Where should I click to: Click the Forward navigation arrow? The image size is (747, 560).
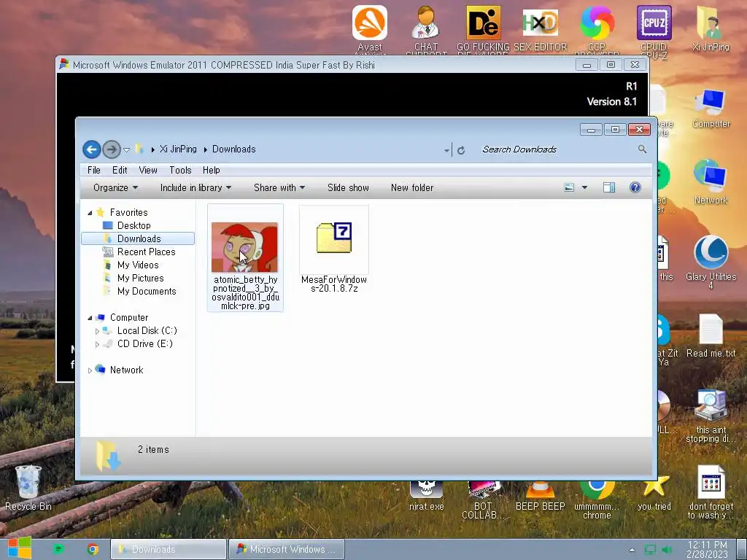pos(112,149)
